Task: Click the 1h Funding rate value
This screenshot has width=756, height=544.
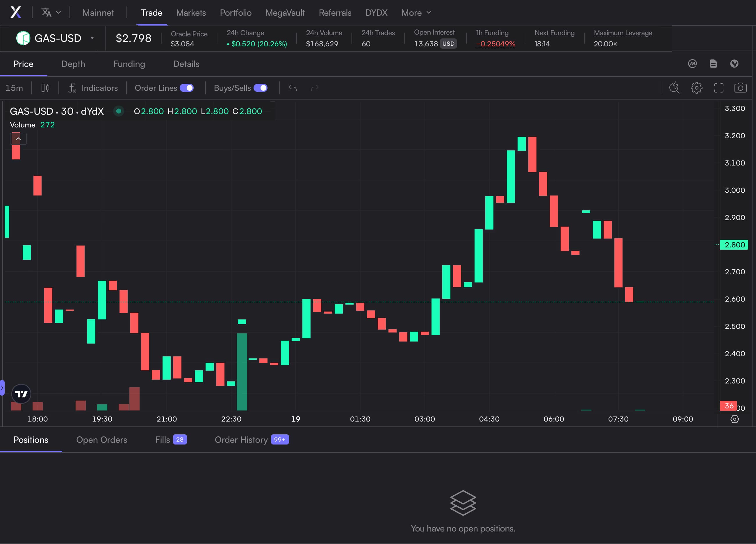Action: coord(495,44)
